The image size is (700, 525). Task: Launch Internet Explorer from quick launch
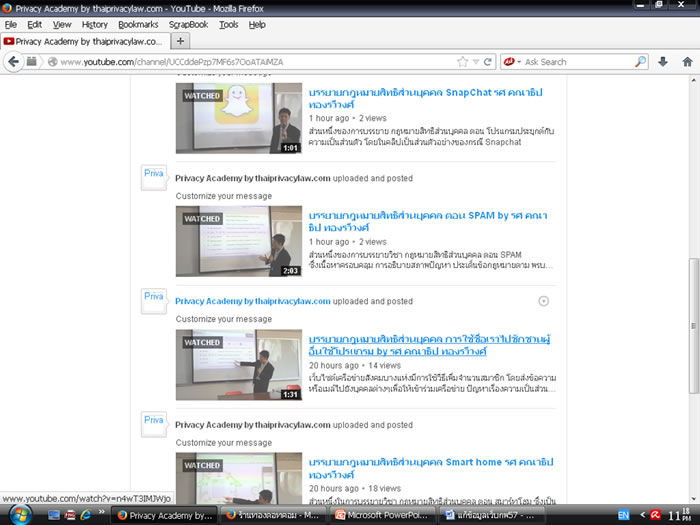click(85, 515)
